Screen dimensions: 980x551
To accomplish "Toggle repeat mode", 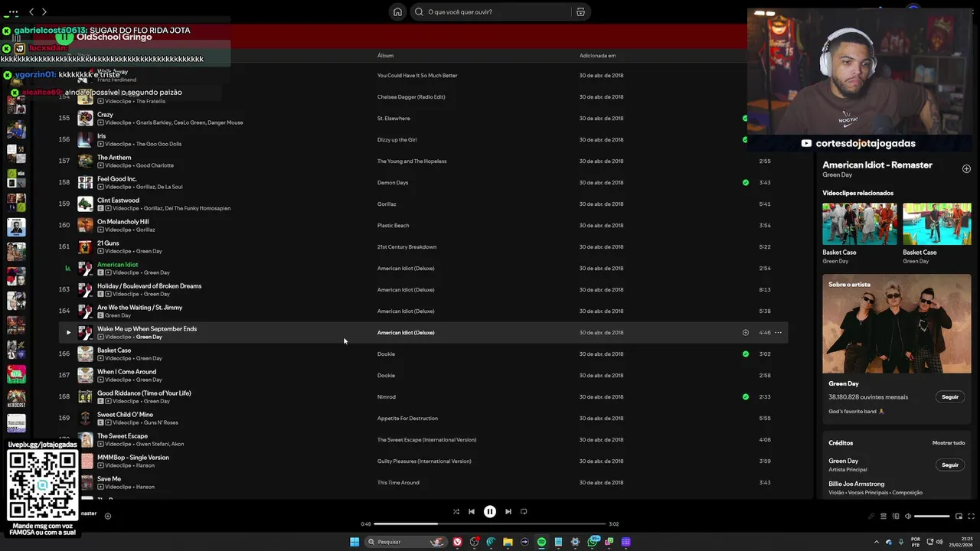I will [524, 511].
